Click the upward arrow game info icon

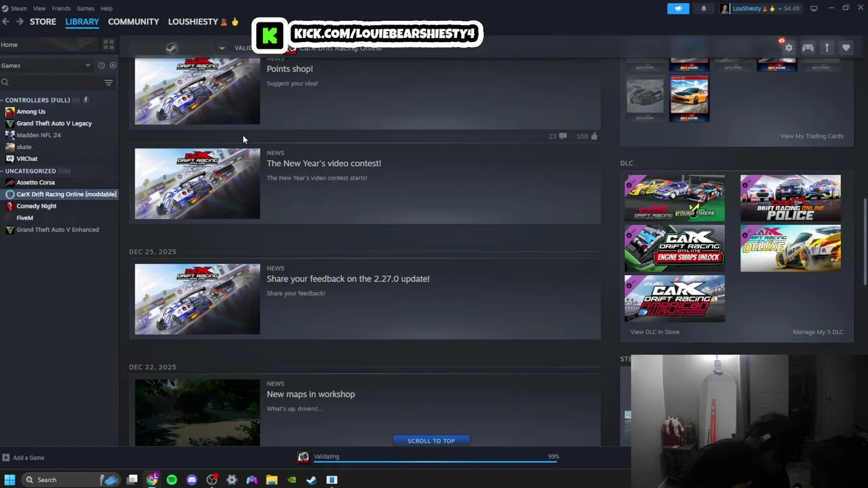(827, 48)
